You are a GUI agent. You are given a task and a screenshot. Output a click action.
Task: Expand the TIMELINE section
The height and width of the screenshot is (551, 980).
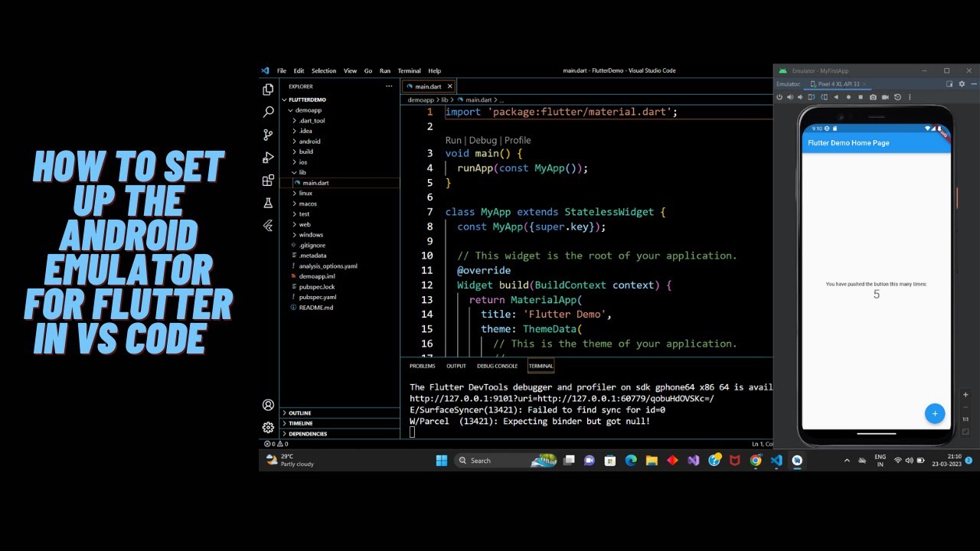(x=339, y=423)
